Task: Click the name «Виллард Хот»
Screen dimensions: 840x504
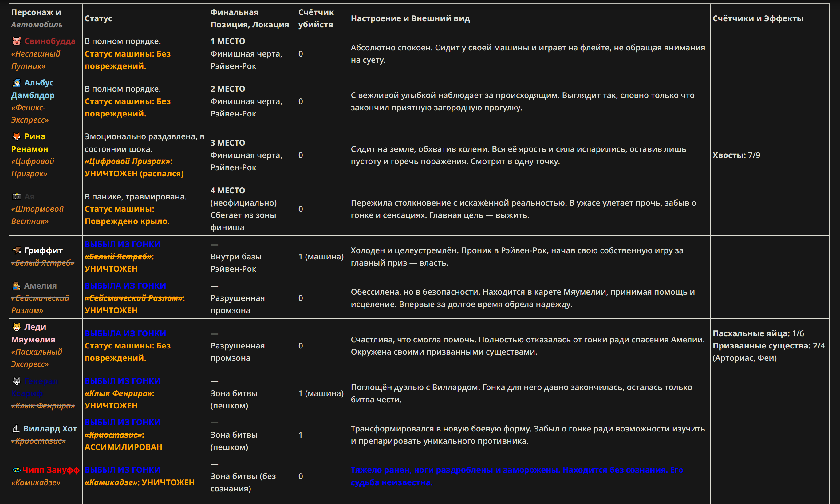Action: tap(50, 429)
